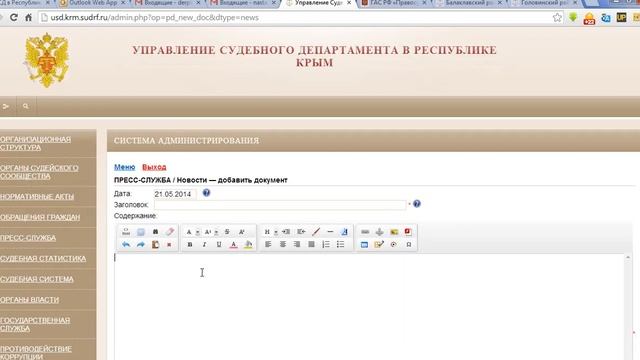Insert a numbered list
The image size is (640, 360).
click(x=326, y=244)
